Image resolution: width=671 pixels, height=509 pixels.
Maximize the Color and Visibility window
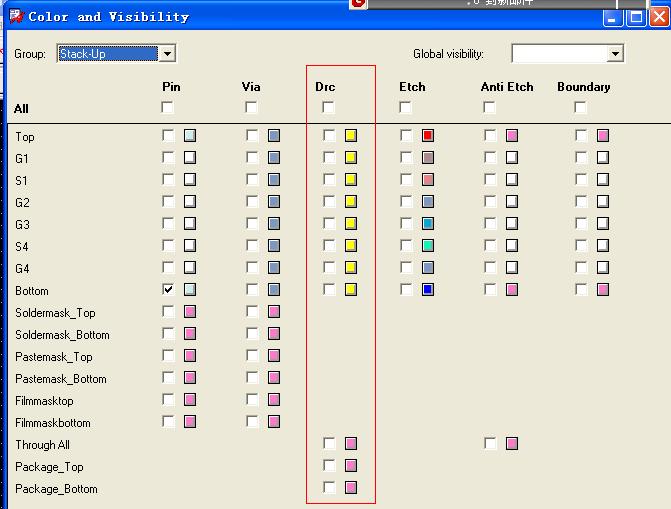pos(636,17)
